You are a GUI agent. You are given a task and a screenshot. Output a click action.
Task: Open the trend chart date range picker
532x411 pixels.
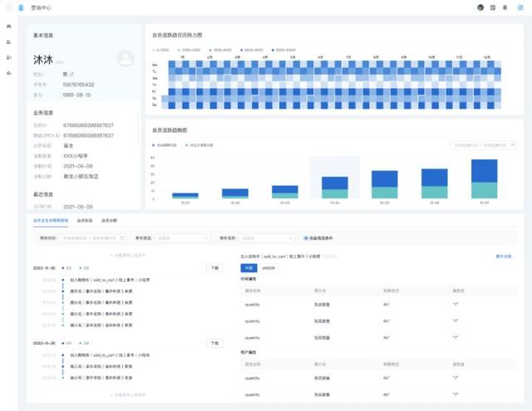[x=484, y=145]
